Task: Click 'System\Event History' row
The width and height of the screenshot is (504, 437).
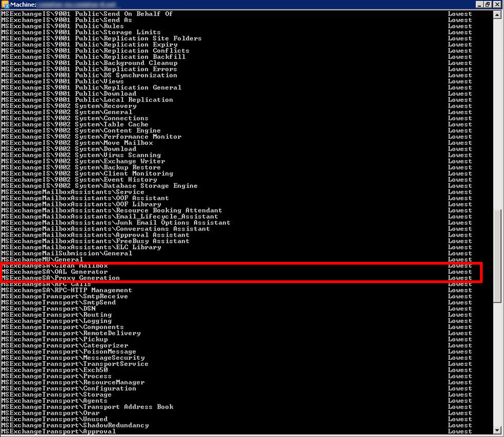Action: point(236,180)
